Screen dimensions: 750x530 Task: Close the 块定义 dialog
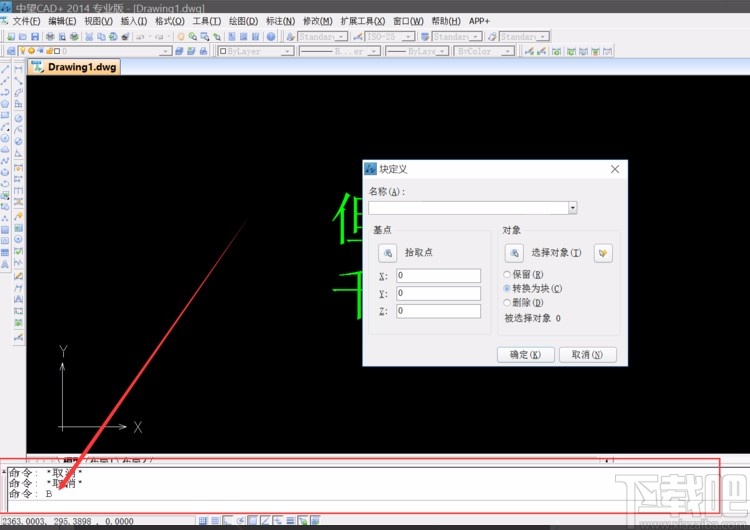click(615, 169)
